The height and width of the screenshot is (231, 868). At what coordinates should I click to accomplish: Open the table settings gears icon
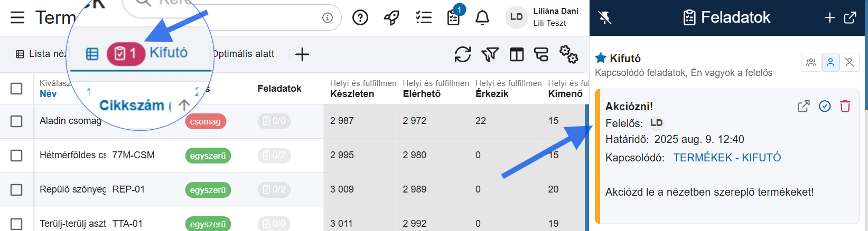tap(568, 54)
